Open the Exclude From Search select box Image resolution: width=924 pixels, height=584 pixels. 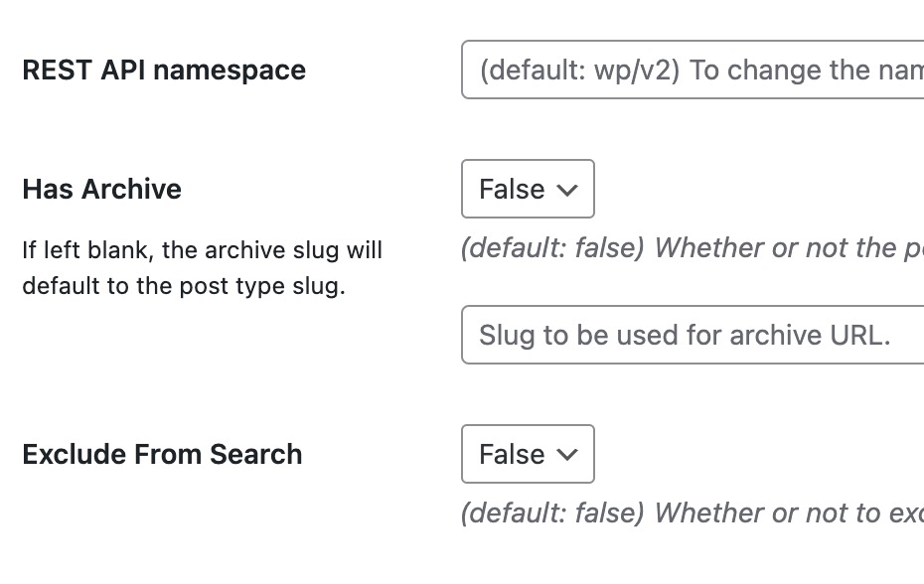pyautogui.click(x=528, y=454)
